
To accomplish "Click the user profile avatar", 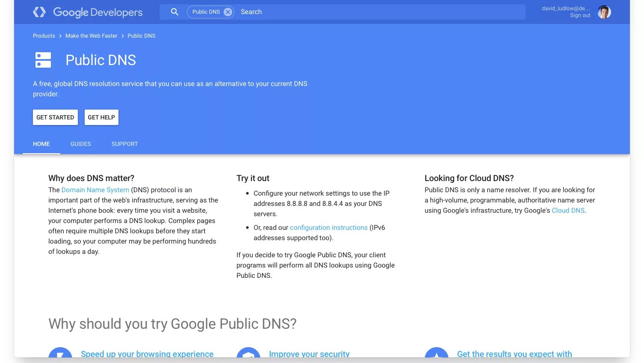I will (x=604, y=12).
